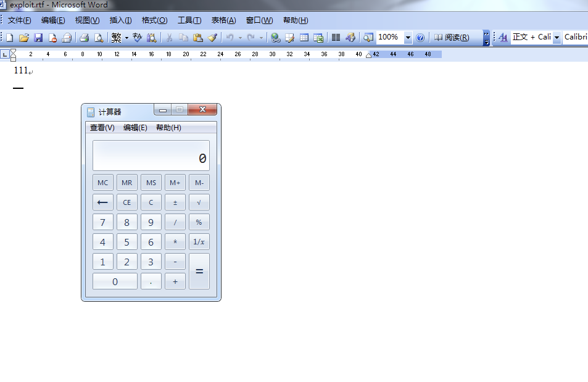Click the calculator equals button
This screenshot has height=382, width=588.
point(199,272)
